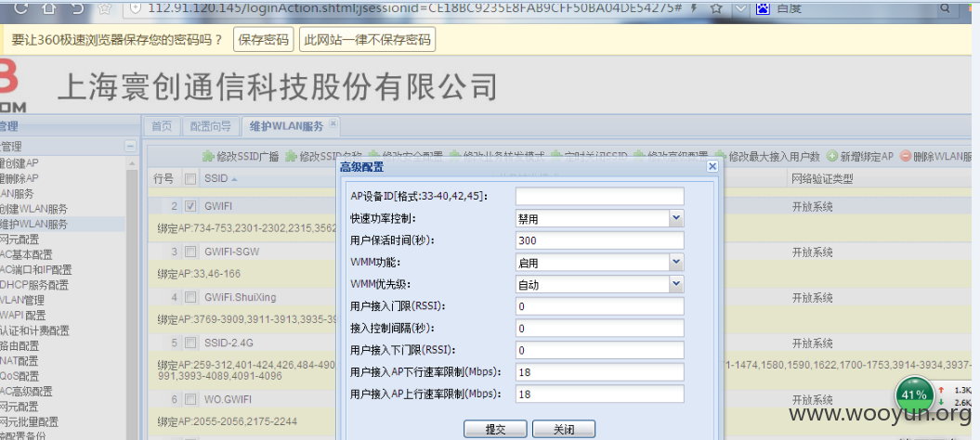Check the GWIFI-SGW row checkbox
The image size is (980, 440).
coord(190,252)
